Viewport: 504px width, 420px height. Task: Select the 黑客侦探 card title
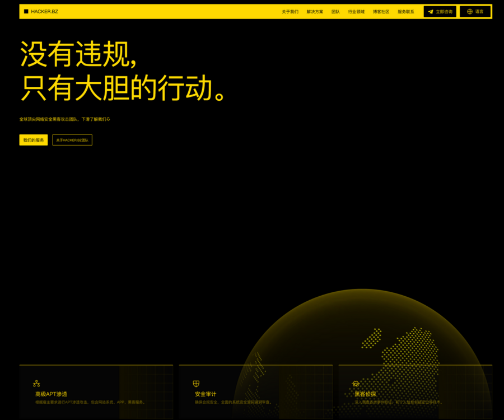pos(365,394)
